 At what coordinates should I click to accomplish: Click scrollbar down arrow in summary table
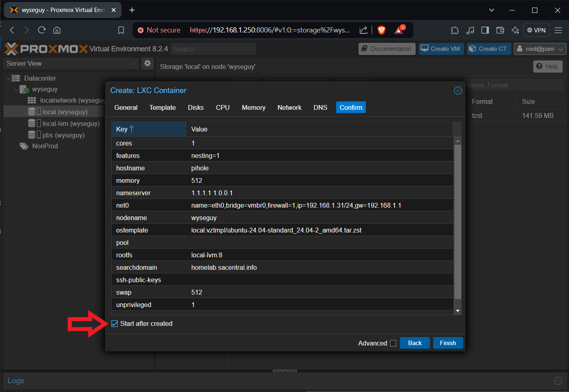pos(458,311)
